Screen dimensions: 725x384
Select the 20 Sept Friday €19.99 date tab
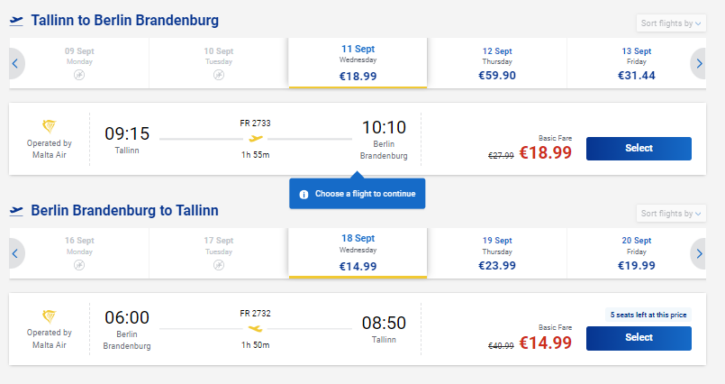(x=636, y=254)
